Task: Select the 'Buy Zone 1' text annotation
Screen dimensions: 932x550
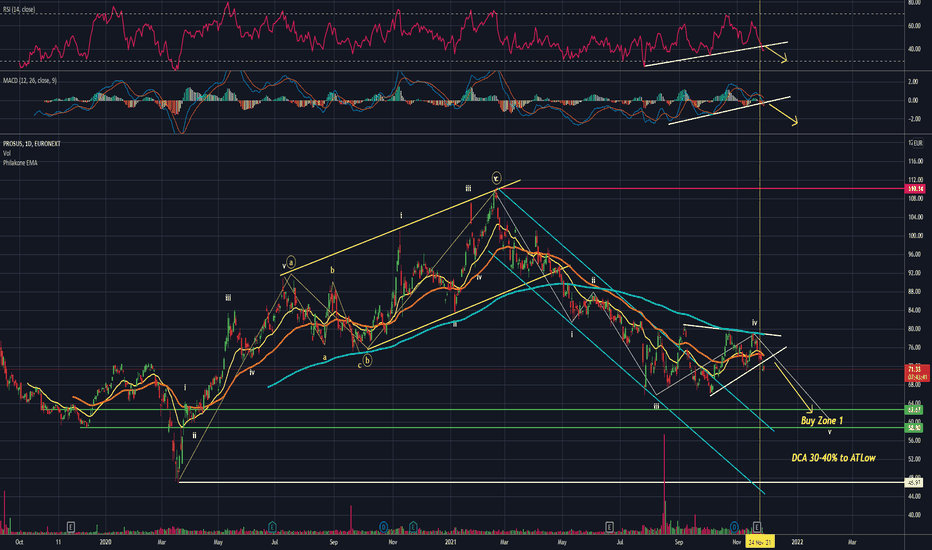Action: pos(822,420)
